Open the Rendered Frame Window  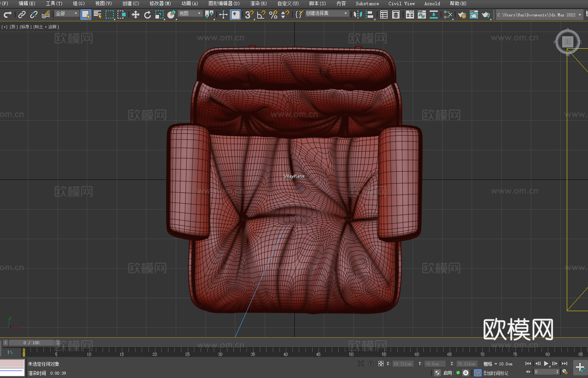474,14
